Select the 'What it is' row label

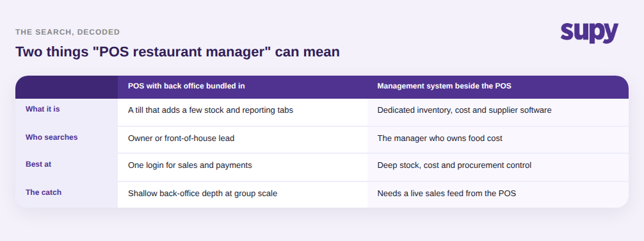43,109
